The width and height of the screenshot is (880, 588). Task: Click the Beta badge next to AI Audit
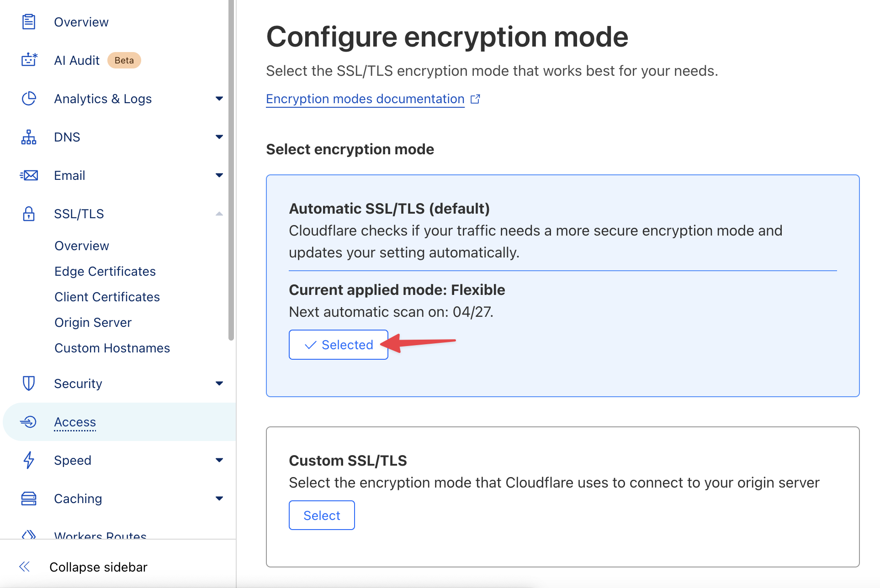pos(124,60)
